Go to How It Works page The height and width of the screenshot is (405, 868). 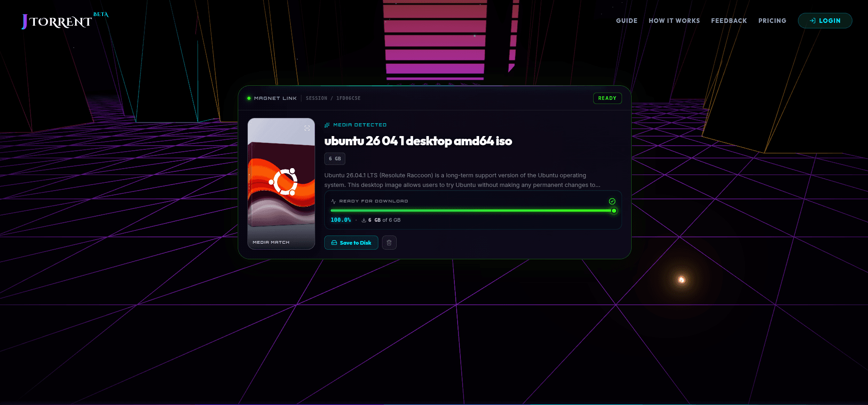click(x=674, y=21)
